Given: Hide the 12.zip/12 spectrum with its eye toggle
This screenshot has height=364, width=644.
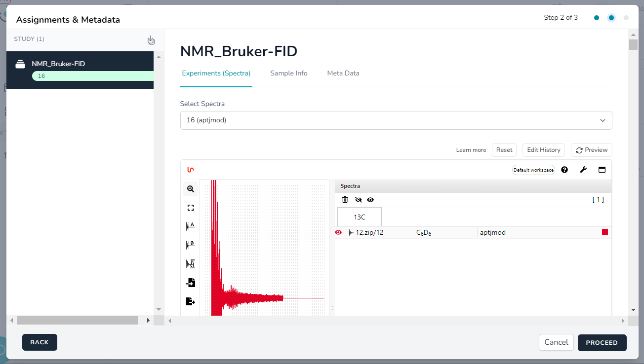Looking at the screenshot, I should (338, 232).
